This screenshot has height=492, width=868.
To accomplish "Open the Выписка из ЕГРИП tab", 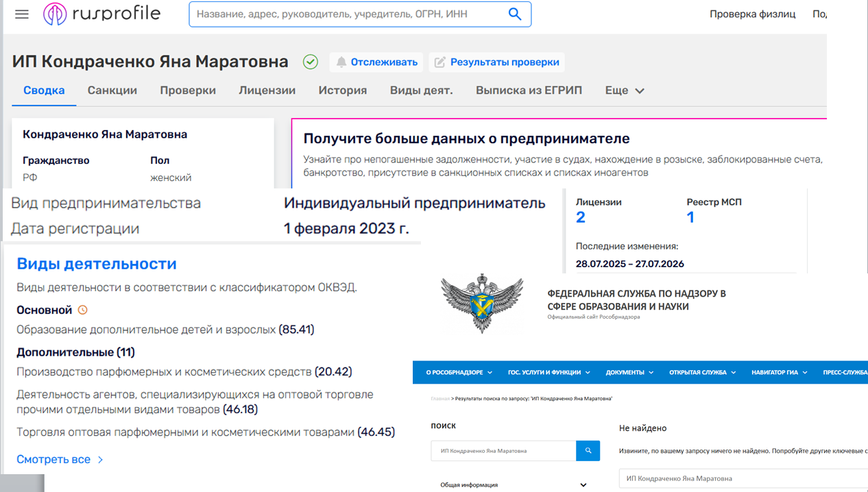I will coord(529,90).
